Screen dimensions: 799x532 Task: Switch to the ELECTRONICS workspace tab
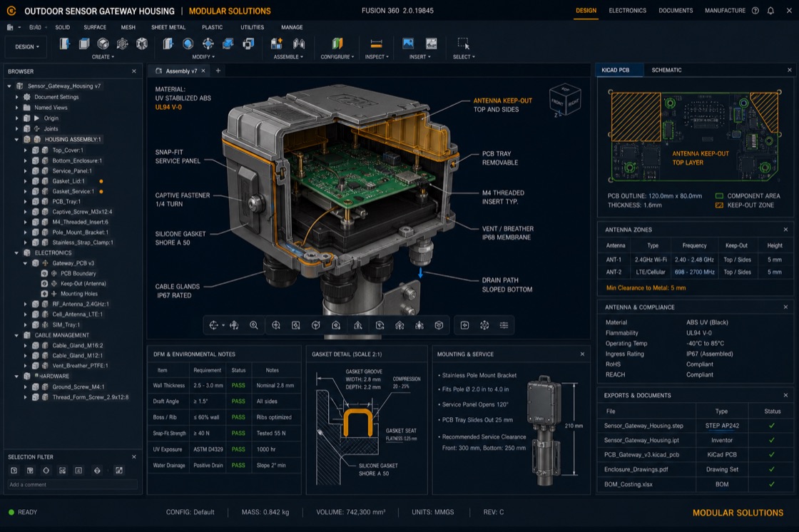click(x=627, y=11)
